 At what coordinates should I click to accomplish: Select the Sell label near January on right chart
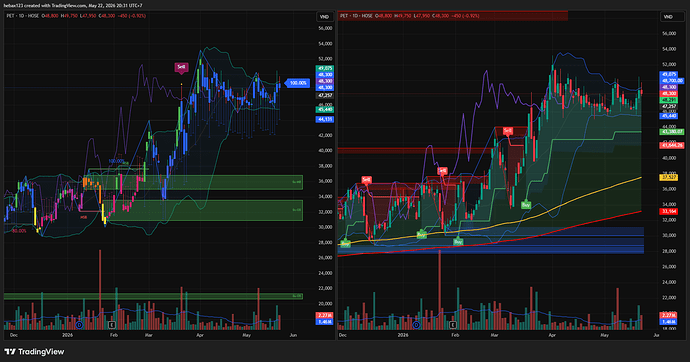coord(442,171)
